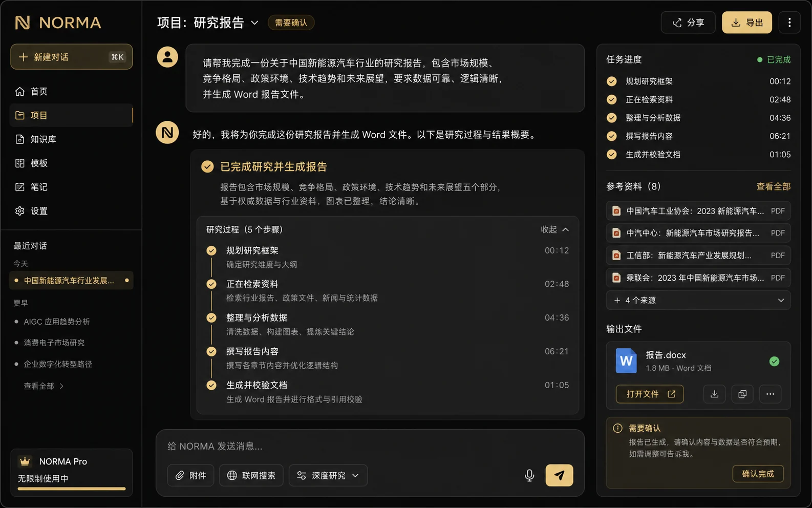The width and height of the screenshot is (812, 508).
Task: Open 模板 from sidebar navigation
Action: (71, 163)
